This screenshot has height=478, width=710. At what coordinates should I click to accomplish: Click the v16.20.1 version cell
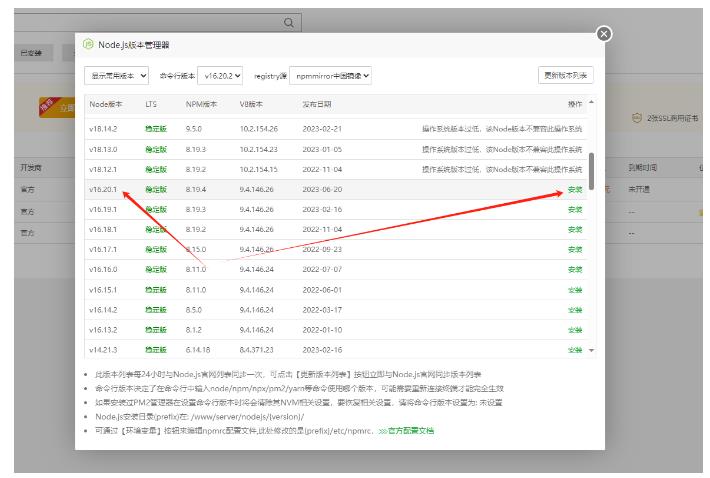(103, 189)
